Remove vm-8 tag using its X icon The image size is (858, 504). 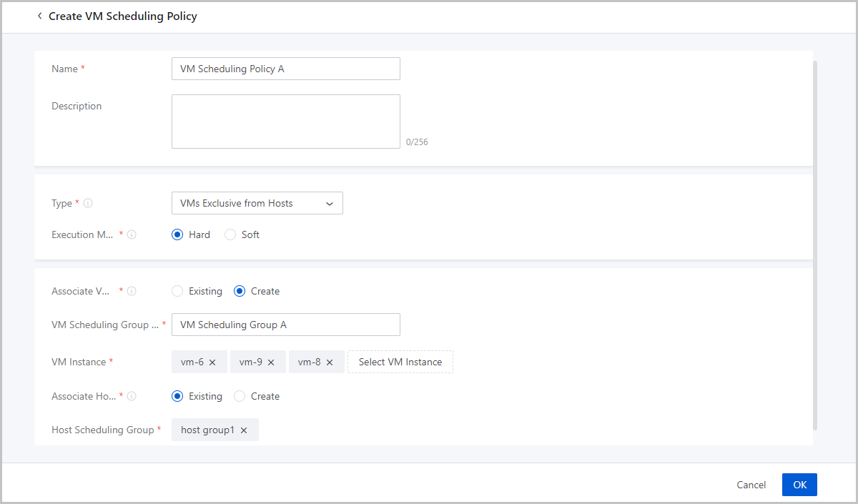[330, 362]
